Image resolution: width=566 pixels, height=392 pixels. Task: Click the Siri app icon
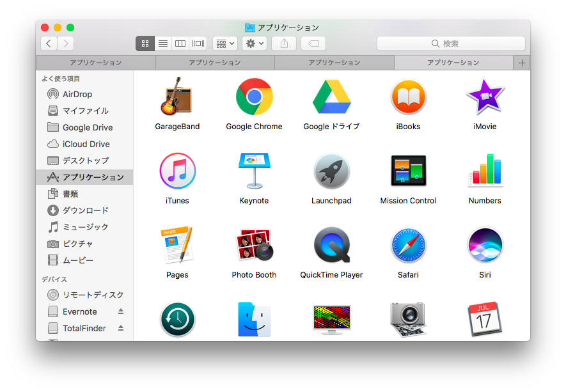(485, 245)
